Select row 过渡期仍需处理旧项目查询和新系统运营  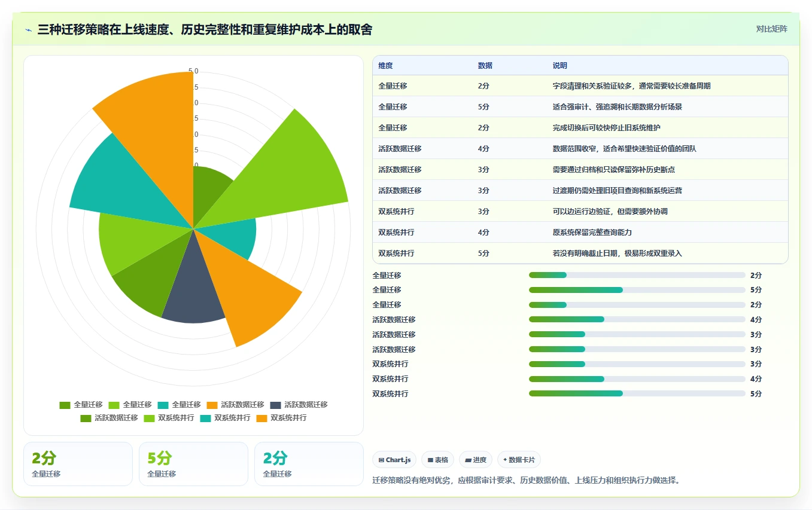click(x=580, y=190)
